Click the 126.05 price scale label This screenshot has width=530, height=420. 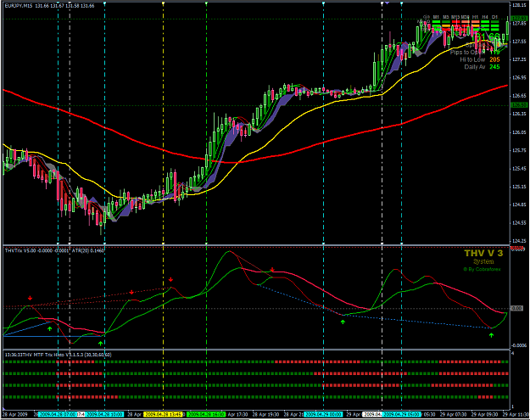pyautogui.click(x=519, y=132)
